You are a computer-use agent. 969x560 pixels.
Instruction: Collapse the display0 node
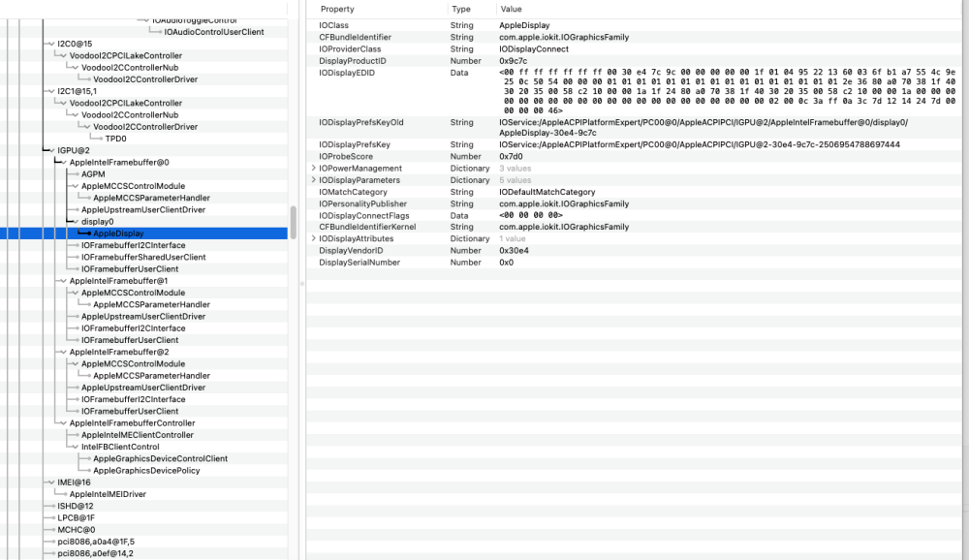point(76,222)
